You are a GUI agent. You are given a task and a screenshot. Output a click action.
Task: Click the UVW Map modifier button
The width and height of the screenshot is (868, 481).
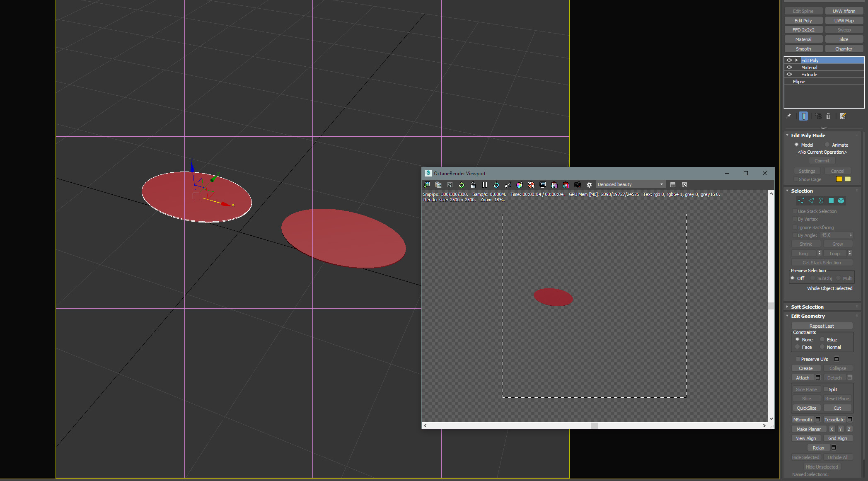click(x=844, y=21)
